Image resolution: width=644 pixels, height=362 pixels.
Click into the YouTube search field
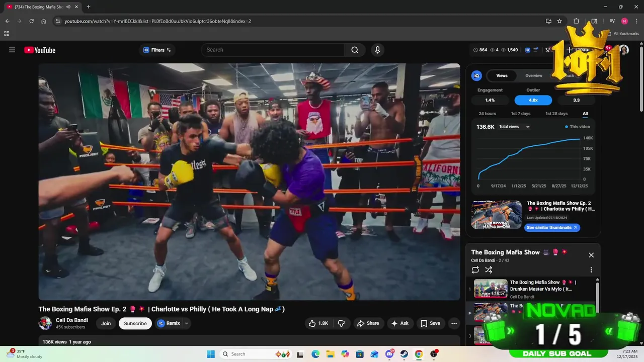tap(273, 50)
